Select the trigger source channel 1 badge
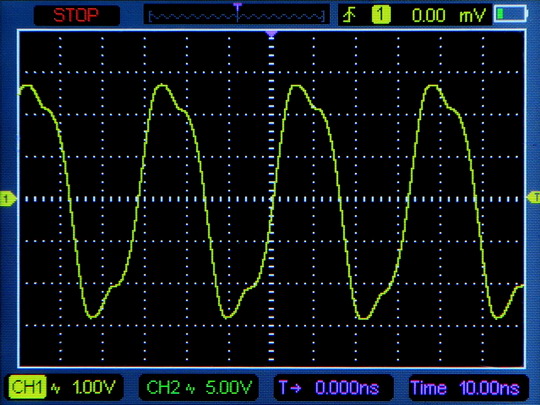This screenshot has width=540, height=405. point(381,15)
